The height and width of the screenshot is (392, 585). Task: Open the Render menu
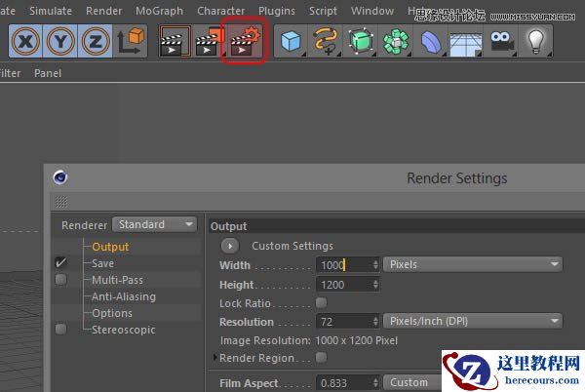[103, 11]
